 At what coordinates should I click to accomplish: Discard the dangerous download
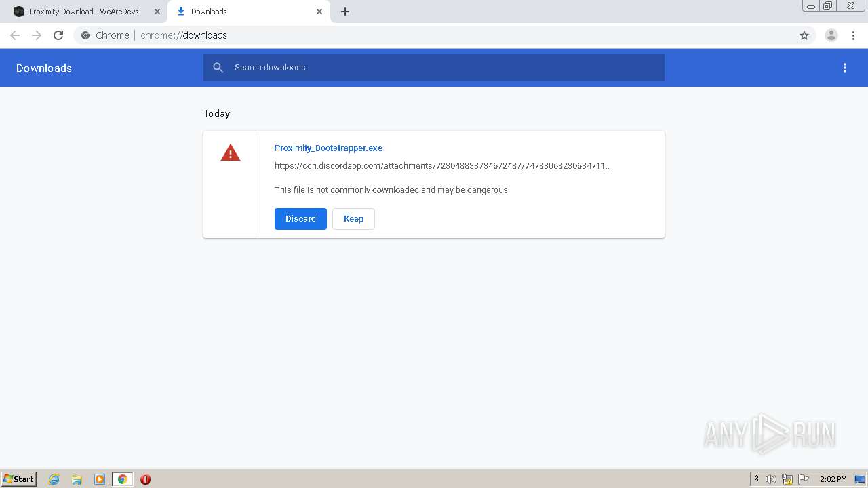(300, 219)
